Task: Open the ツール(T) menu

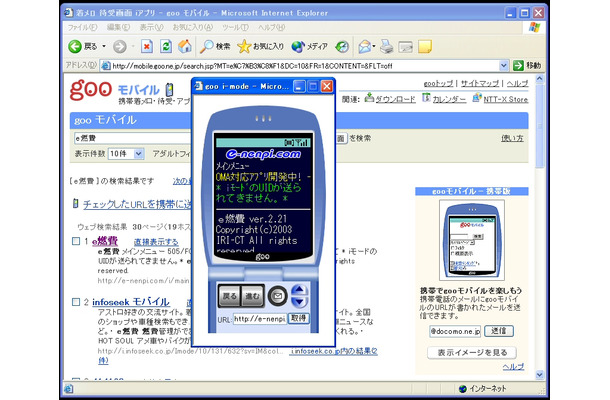Action: tap(235, 27)
